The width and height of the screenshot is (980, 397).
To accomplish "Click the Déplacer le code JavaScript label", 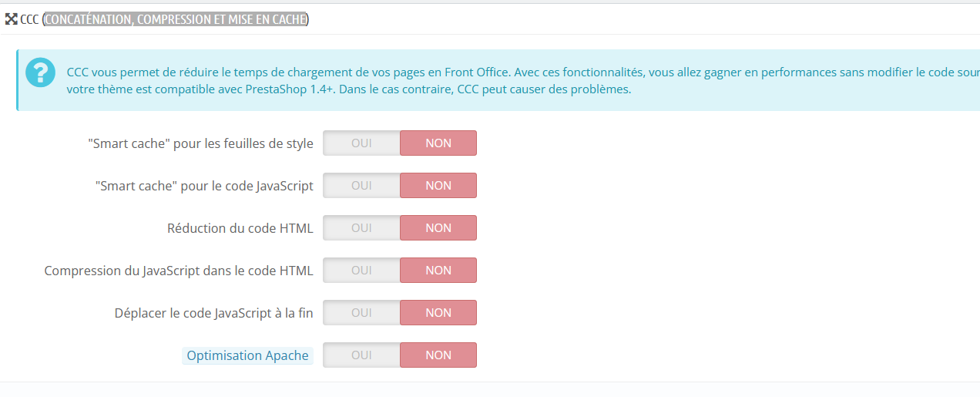I will (x=214, y=313).
